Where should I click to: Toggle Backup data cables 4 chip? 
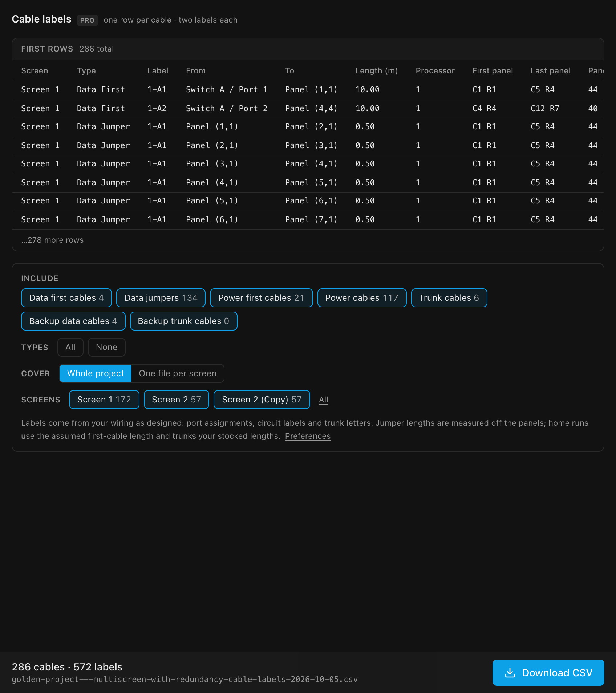click(x=73, y=321)
